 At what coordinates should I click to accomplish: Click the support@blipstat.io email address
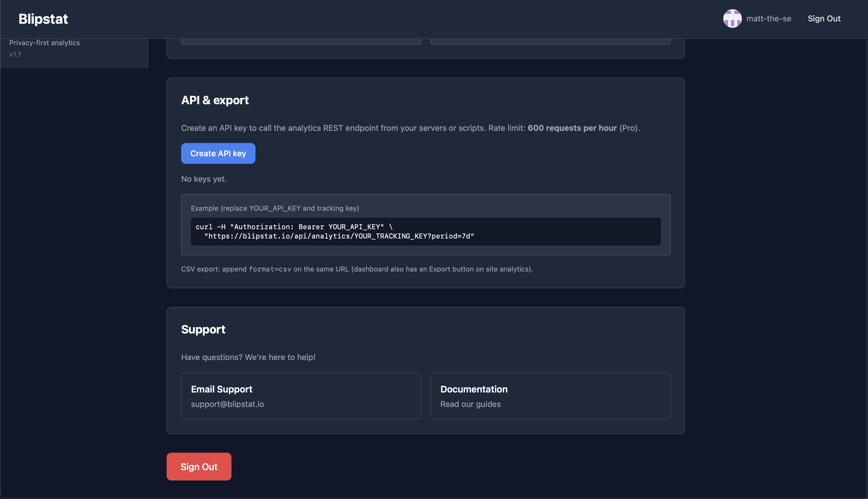point(227,404)
